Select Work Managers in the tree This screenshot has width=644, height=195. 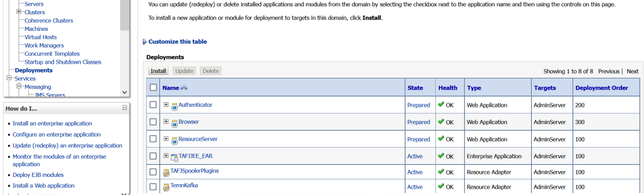click(x=44, y=46)
